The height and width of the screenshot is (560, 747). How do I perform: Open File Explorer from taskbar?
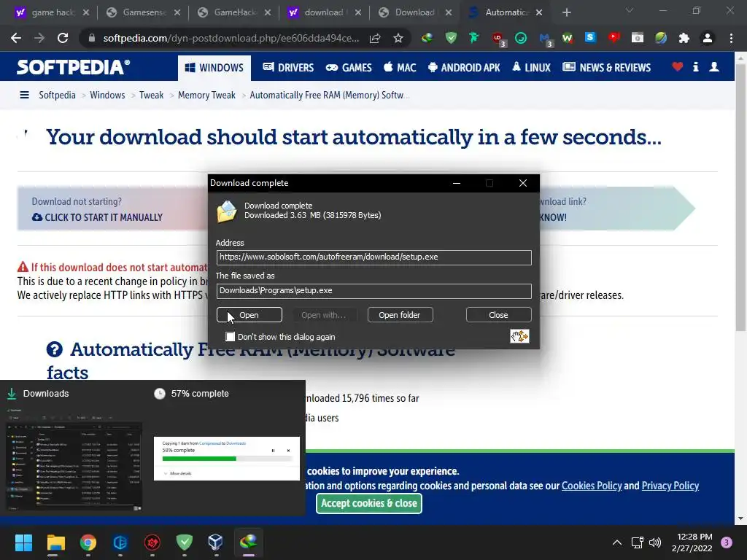[55, 542]
